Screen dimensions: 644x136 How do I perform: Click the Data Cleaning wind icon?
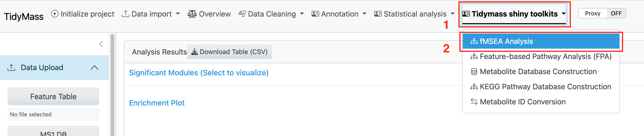(242, 14)
